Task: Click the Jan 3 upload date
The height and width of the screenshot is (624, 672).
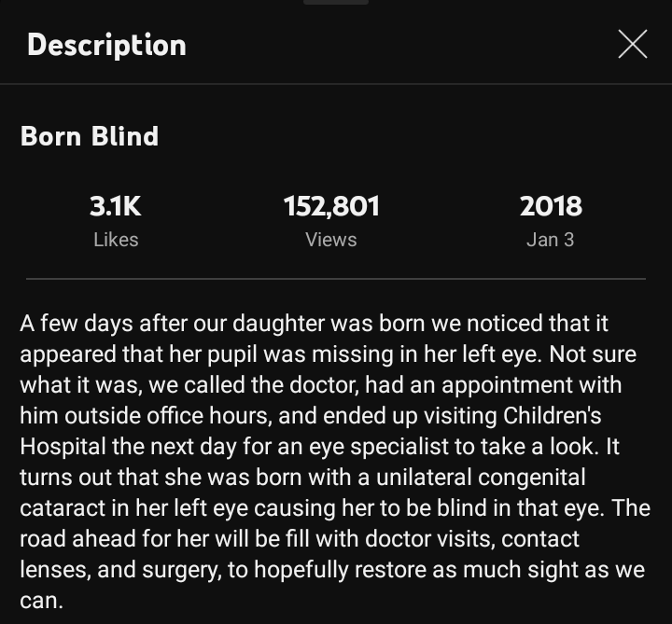Action: [551, 240]
